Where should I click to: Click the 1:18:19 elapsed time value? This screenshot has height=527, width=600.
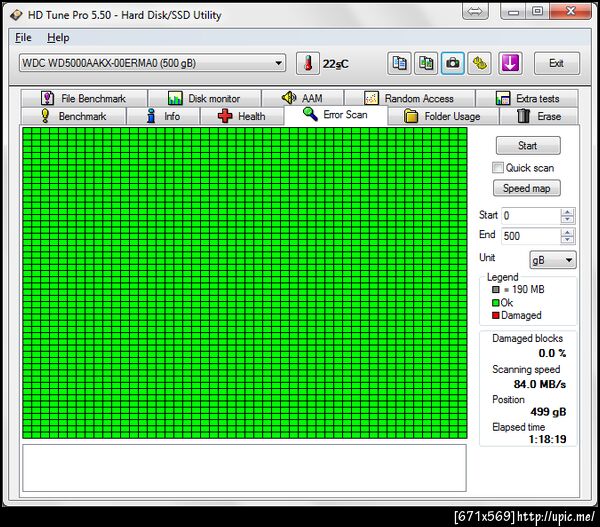[547, 439]
